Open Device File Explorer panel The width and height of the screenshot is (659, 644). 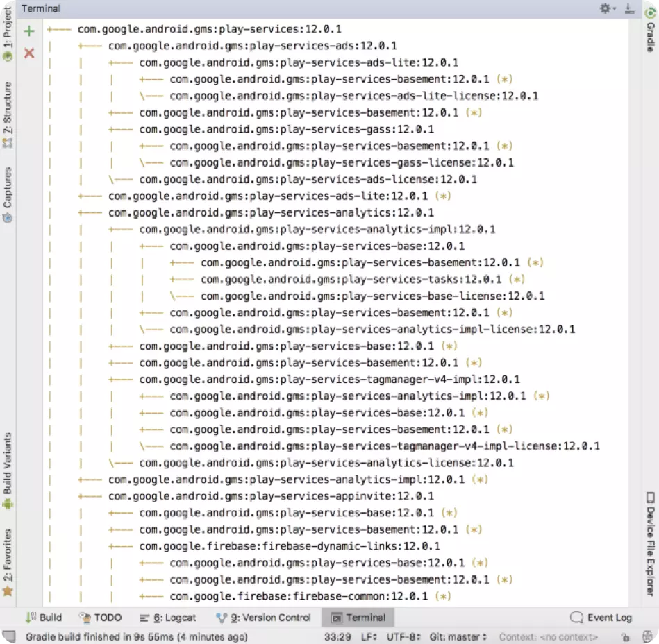tap(650, 543)
